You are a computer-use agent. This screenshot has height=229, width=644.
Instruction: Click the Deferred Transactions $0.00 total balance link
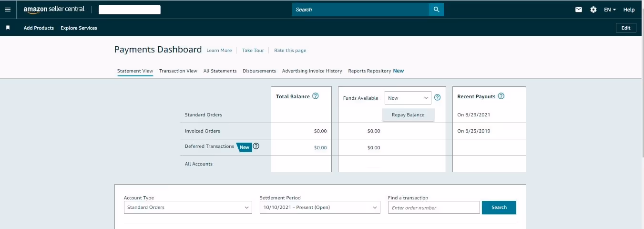pos(320,148)
